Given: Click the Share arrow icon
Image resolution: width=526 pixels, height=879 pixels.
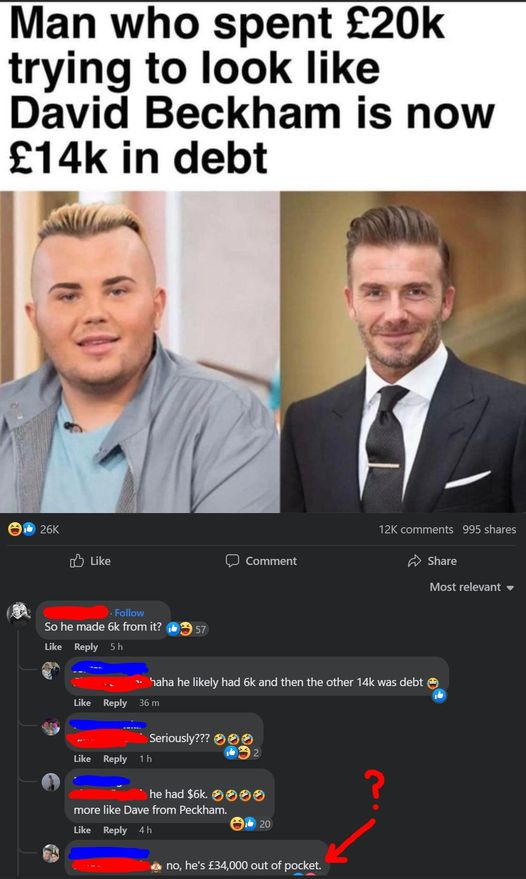Looking at the screenshot, I should 414,561.
